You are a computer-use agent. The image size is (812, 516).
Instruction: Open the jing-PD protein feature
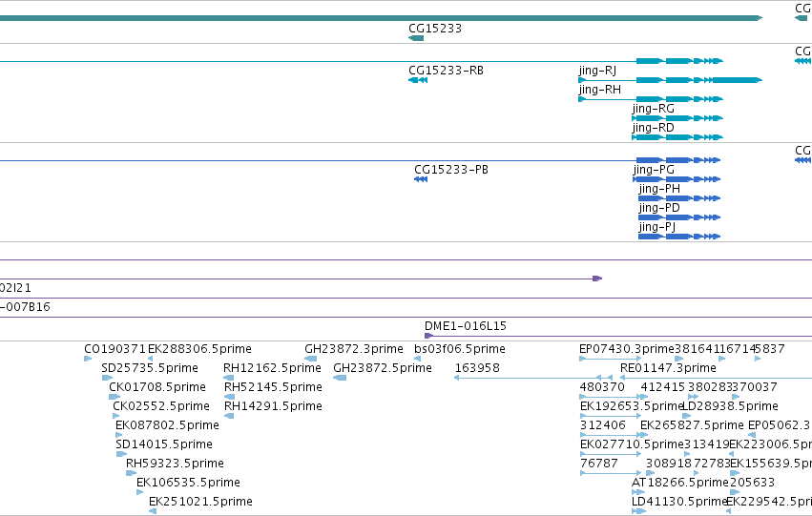coord(679,217)
